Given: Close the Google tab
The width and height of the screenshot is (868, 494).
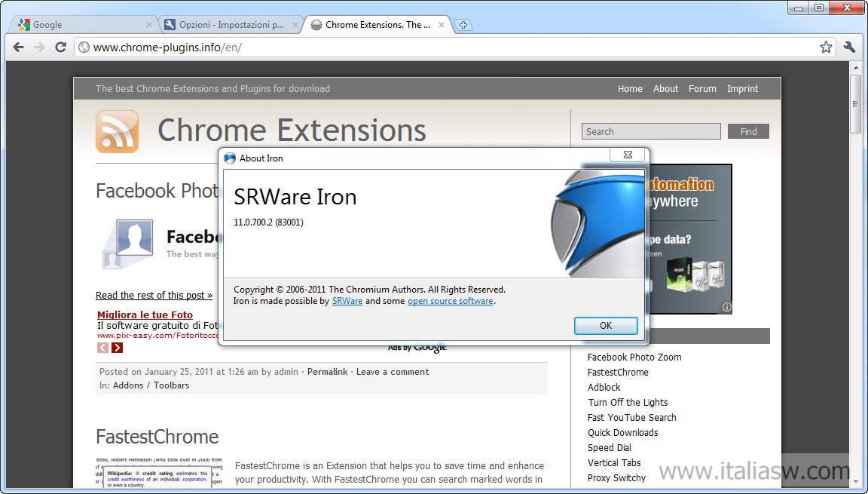Looking at the screenshot, I should click(x=149, y=25).
